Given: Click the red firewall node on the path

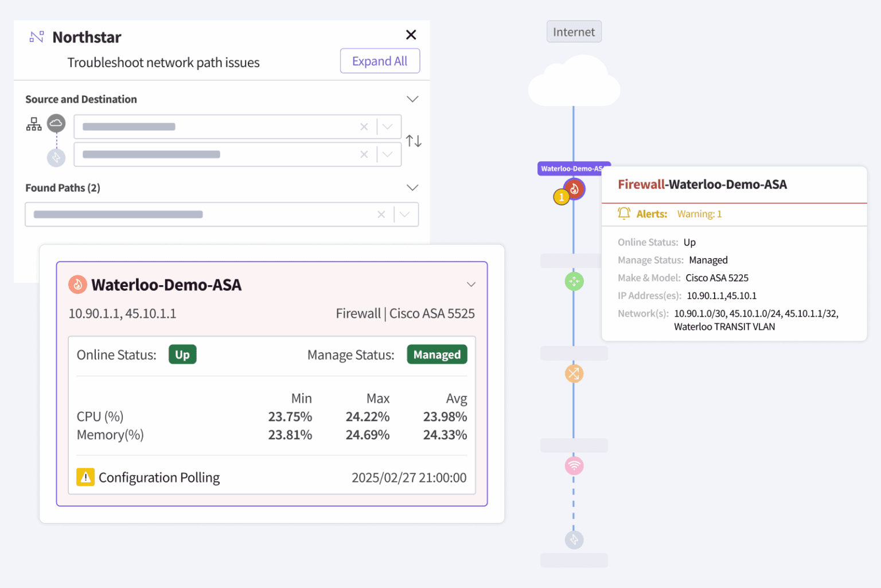Looking at the screenshot, I should point(574,189).
